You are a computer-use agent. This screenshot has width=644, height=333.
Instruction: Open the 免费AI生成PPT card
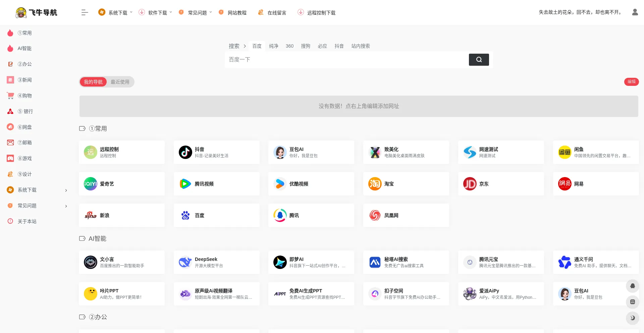click(311, 294)
